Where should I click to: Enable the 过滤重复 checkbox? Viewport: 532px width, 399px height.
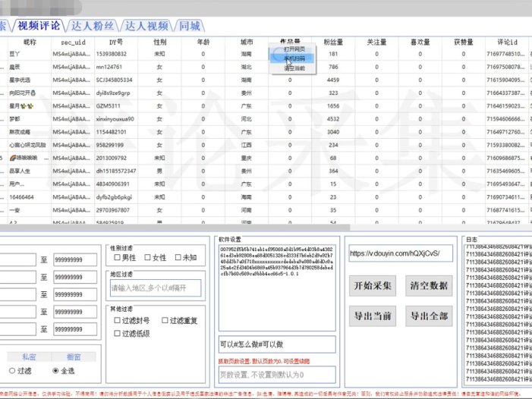(x=165, y=320)
